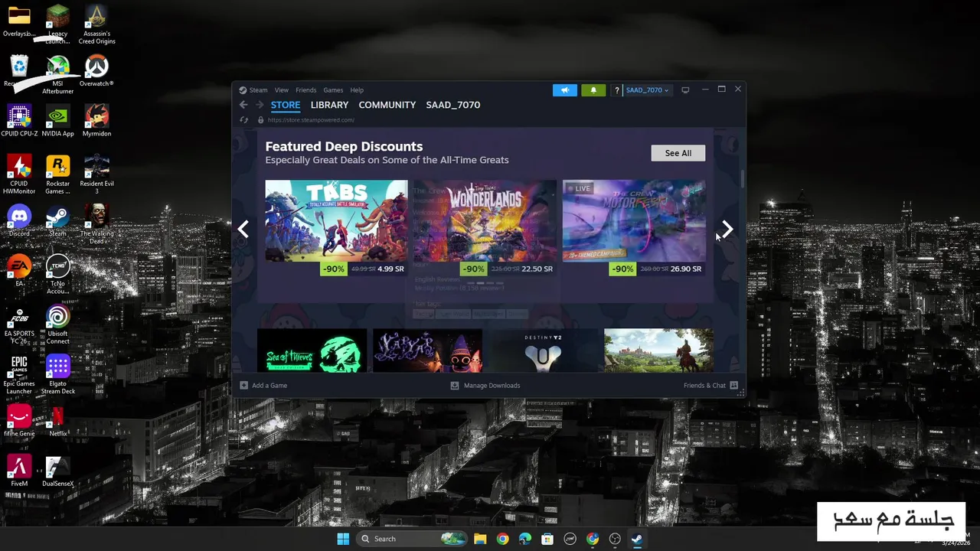The image size is (980, 551).
Task: Switch to the COMMUNITY tab
Action: click(387, 105)
